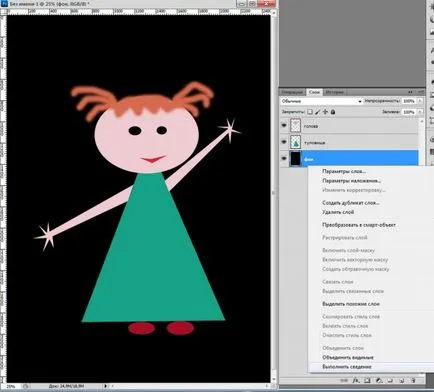Click greyed 'Связать слои' menu entry
The width and height of the screenshot is (434, 392).
coord(337,282)
